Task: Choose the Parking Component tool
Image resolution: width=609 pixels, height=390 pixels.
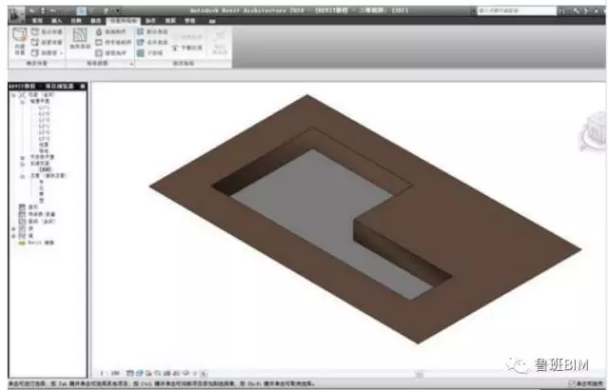Action: [113, 42]
